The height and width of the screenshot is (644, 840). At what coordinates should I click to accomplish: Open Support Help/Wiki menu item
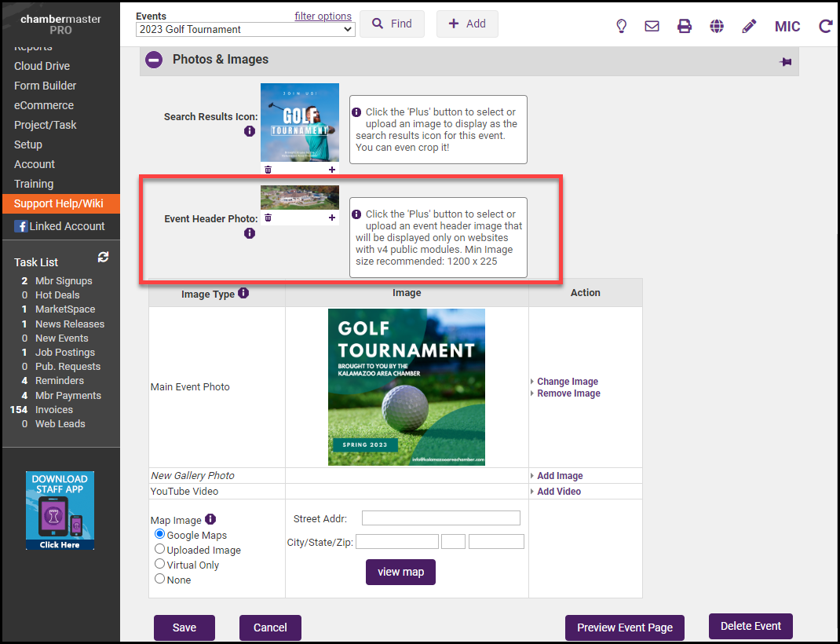(x=58, y=203)
